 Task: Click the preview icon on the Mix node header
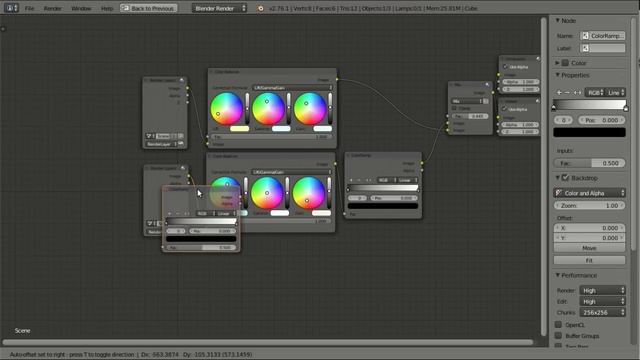pos(487,84)
